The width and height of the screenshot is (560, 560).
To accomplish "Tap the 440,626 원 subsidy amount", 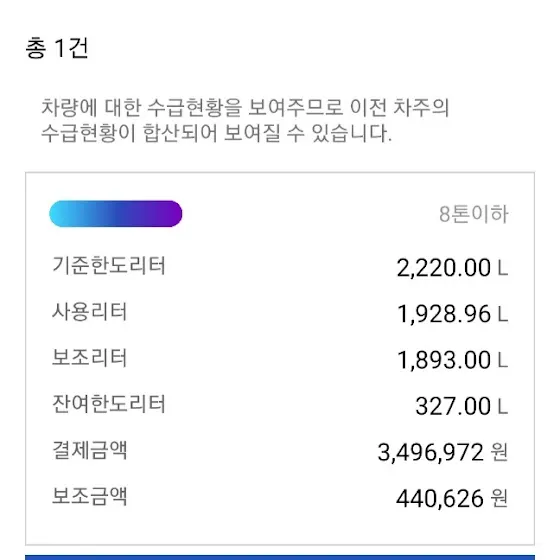I will [x=452, y=498].
